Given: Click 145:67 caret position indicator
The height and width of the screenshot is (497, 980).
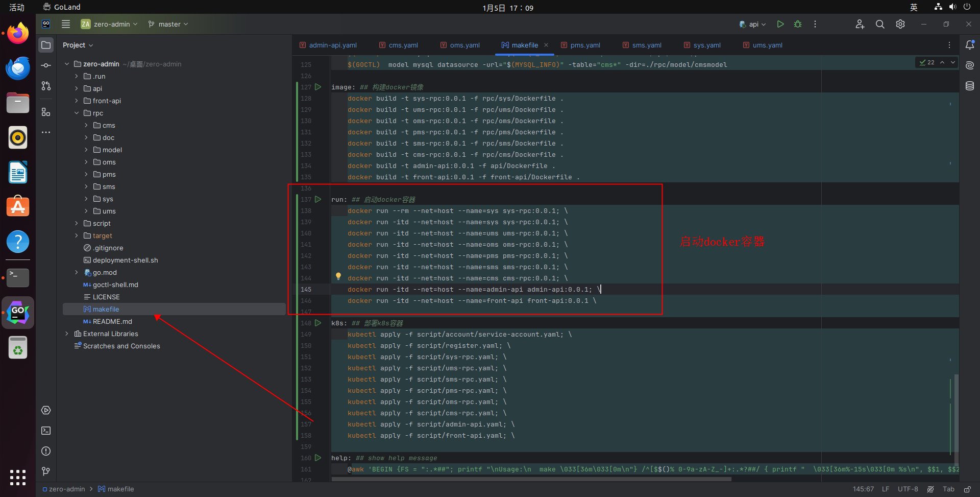Looking at the screenshot, I should coord(863,489).
